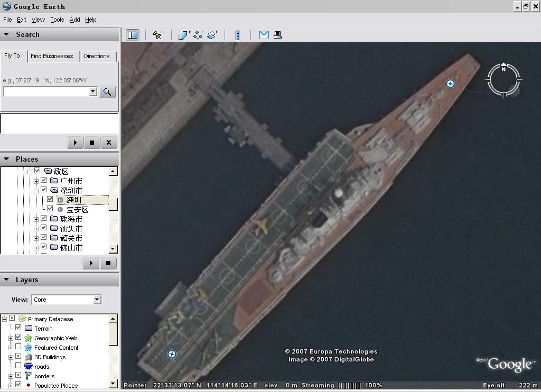Click the borders flag icon
Screen dimensions: 541x392
[x=29, y=376]
